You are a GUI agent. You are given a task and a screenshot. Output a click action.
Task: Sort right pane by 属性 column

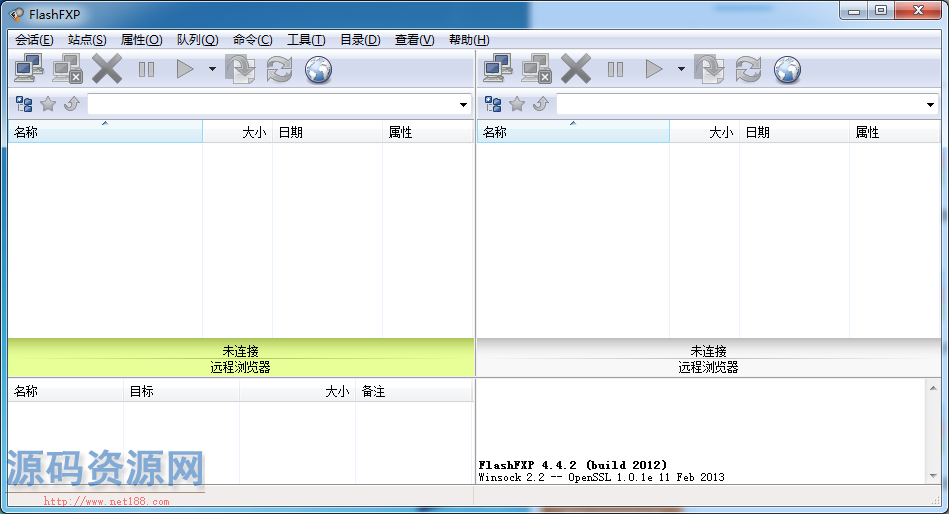[x=895, y=132]
